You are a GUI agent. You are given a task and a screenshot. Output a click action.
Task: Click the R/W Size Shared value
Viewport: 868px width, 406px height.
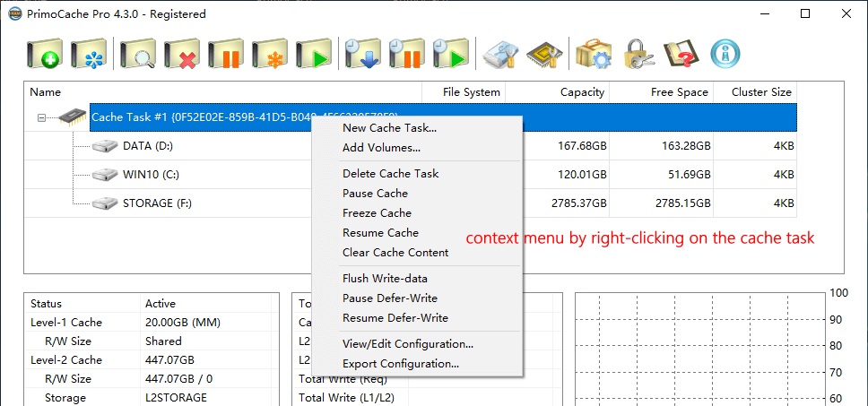click(x=163, y=341)
